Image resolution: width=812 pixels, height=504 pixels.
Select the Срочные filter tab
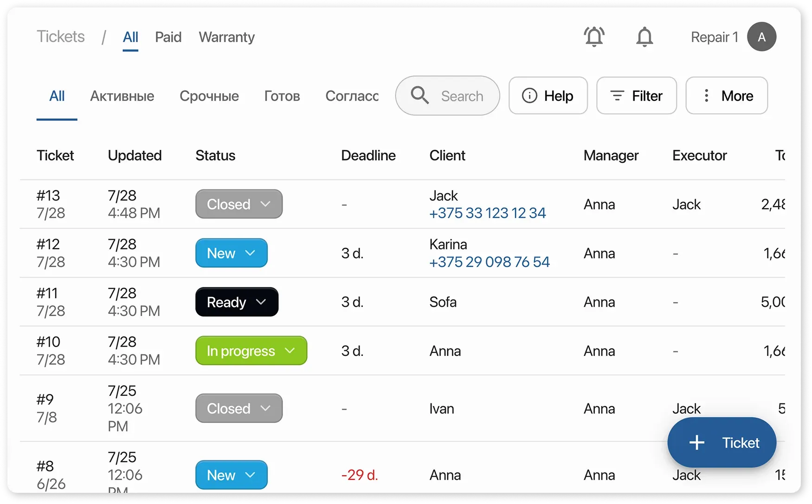(x=209, y=96)
